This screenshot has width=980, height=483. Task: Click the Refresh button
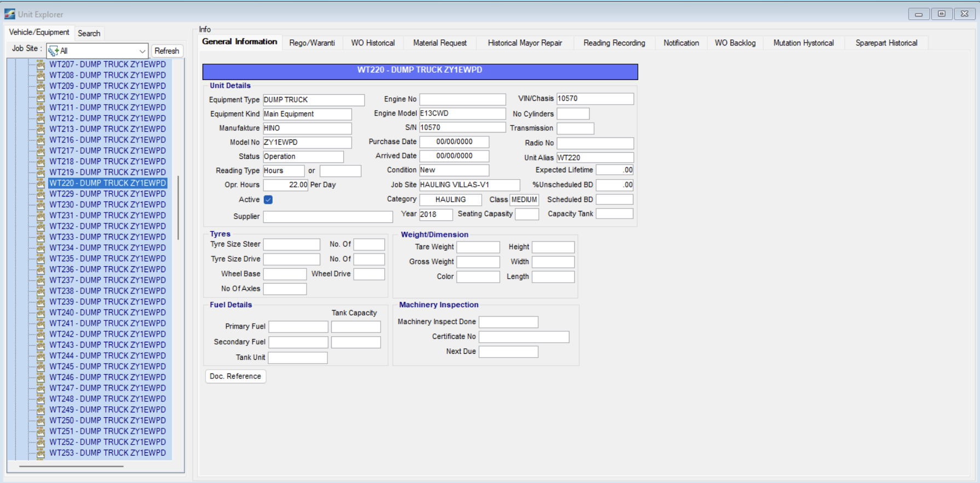pos(167,51)
